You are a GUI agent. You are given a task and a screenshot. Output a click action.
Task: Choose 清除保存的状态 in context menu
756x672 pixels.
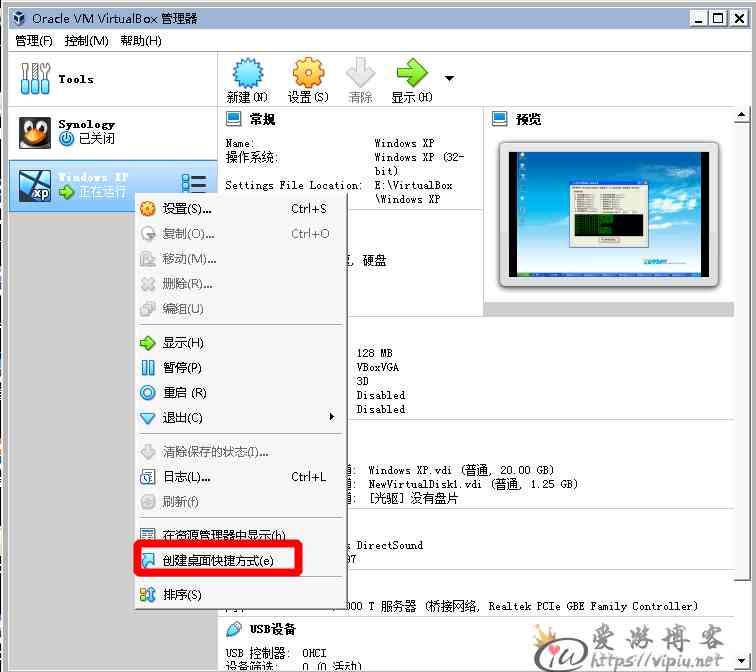click(x=241, y=452)
